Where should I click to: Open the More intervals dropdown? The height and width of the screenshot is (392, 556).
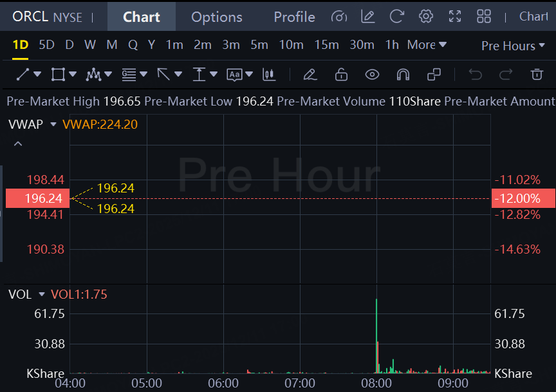[427, 44]
